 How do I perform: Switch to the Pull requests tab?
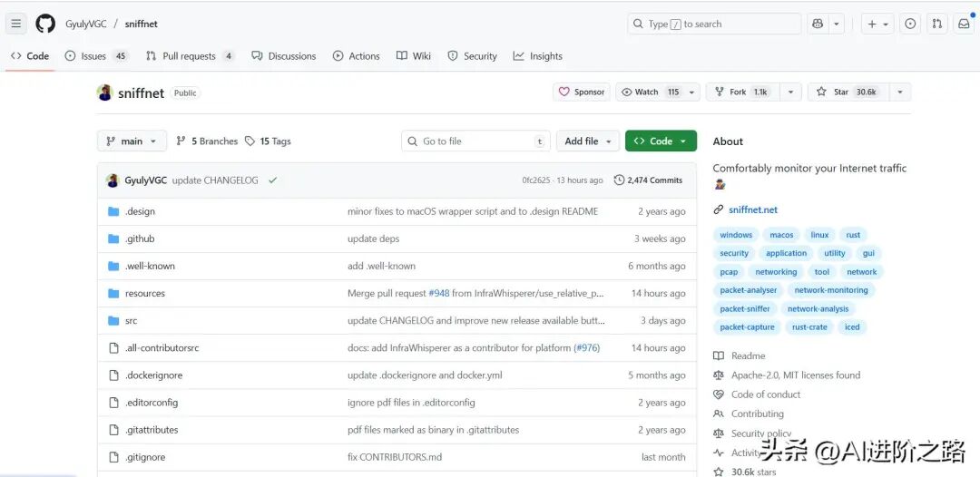coord(190,56)
